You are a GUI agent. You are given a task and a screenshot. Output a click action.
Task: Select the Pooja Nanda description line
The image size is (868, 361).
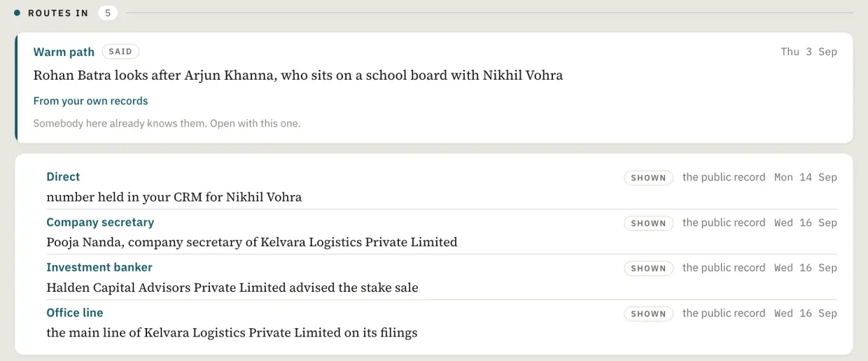(x=252, y=243)
